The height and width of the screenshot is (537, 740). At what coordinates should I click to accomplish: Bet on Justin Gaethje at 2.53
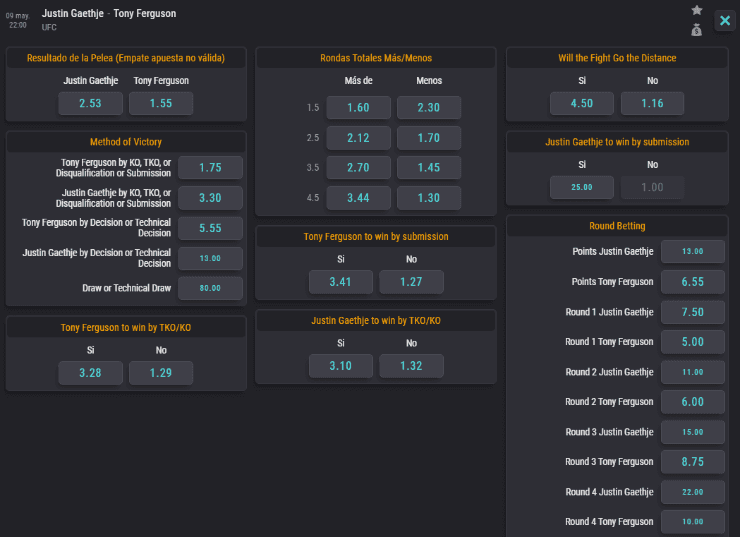tap(90, 103)
